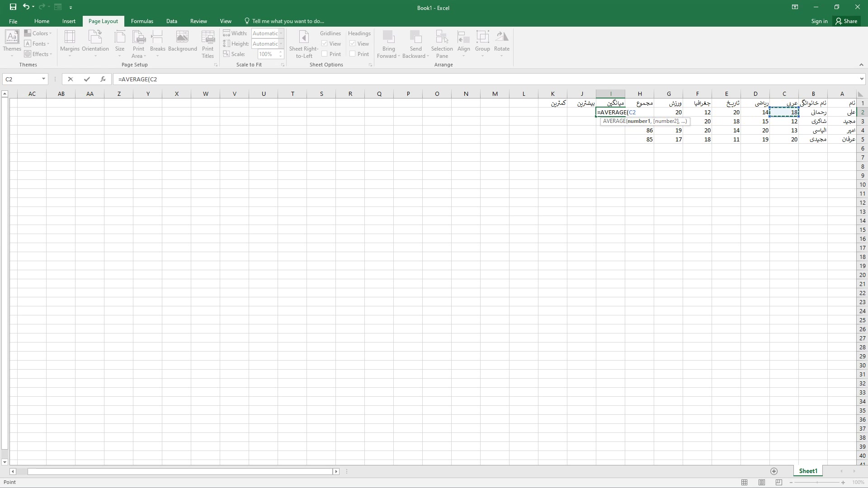Screen dimensions: 868x488
Task: Enable the Gridlines Print checkbox
Action: tap(325, 54)
